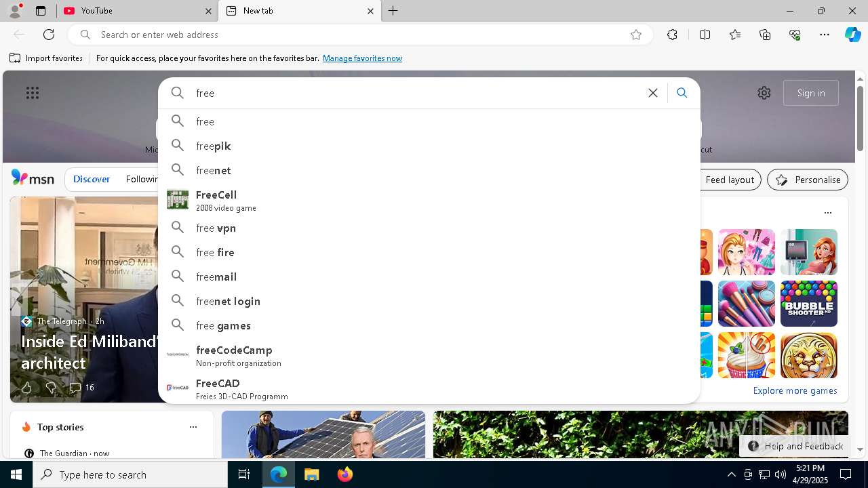The height and width of the screenshot is (488, 868).
Task: Dislike the Ed Miliband article
Action: tap(50, 388)
